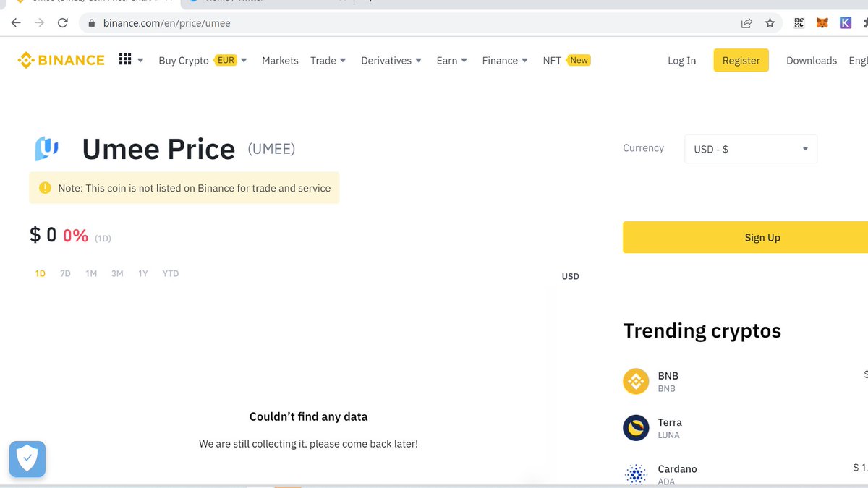The height and width of the screenshot is (488, 868).
Task: Click the padlock site info icon
Action: point(91,23)
